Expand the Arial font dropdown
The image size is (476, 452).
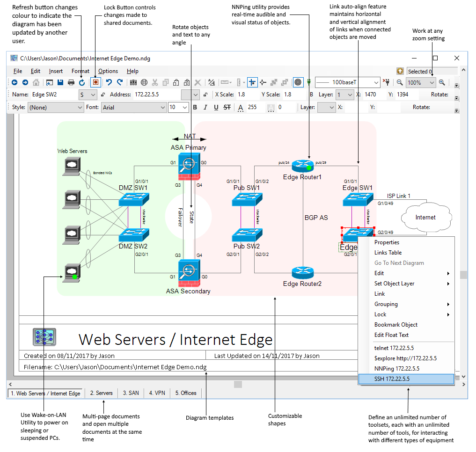[x=134, y=108]
